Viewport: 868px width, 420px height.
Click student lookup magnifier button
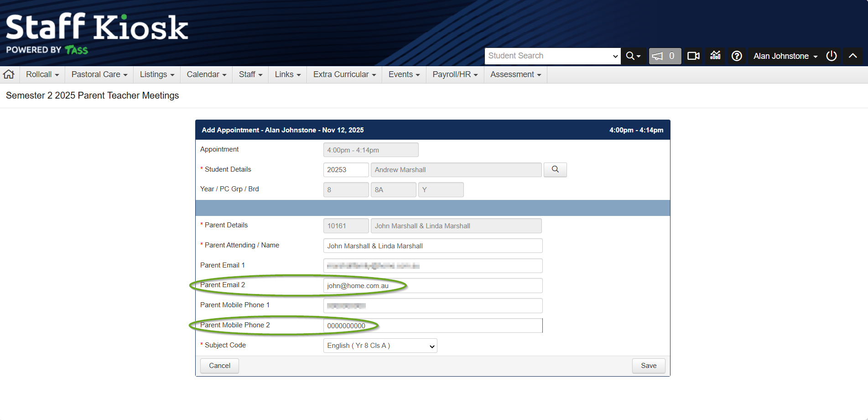click(x=555, y=169)
